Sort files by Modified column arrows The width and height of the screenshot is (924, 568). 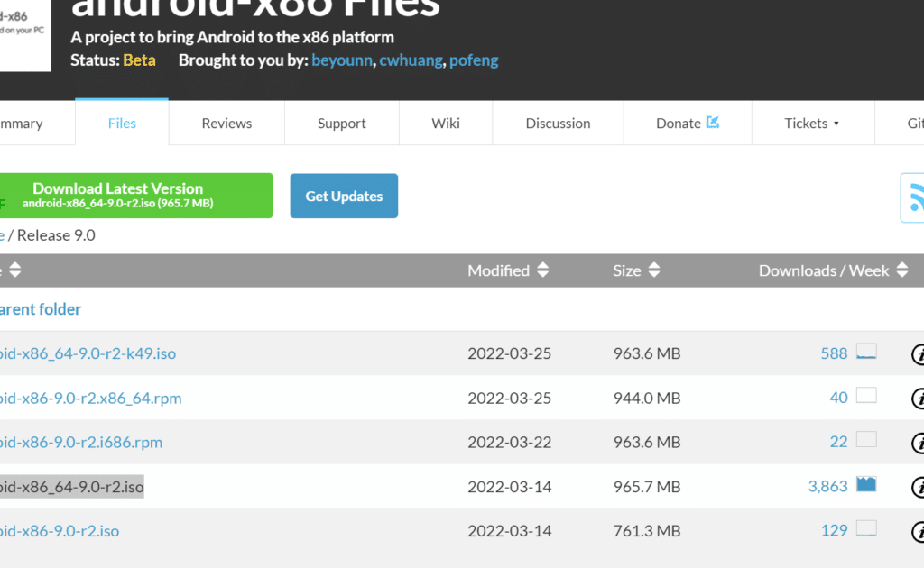pos(542,270)
